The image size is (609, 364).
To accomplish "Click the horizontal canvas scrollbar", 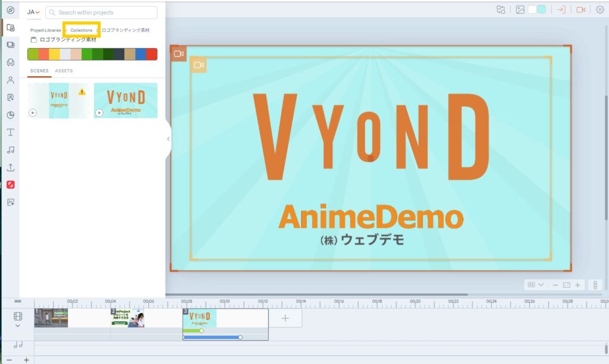I will [x=316, y=294].
